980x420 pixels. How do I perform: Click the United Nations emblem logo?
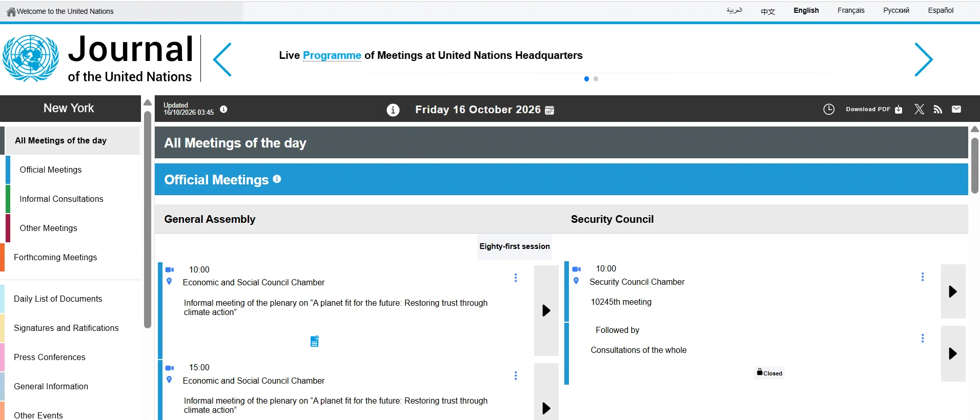[x=31, y=58]
